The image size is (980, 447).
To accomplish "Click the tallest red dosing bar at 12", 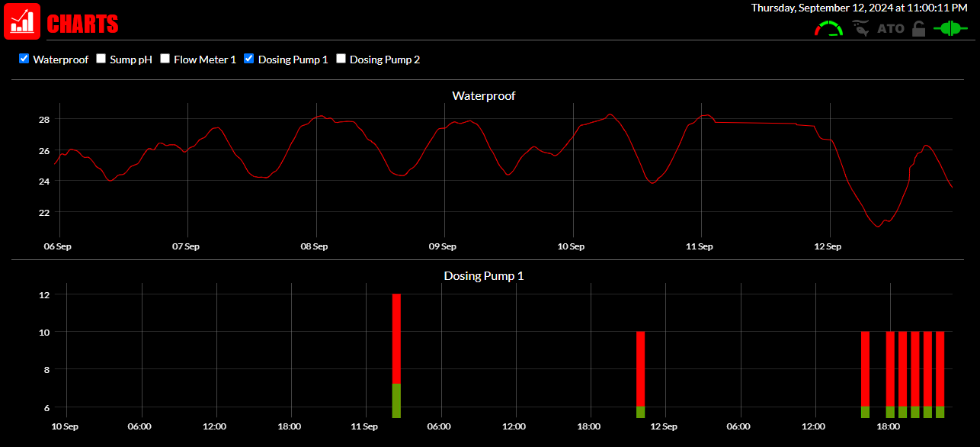I will coord(396,336).
